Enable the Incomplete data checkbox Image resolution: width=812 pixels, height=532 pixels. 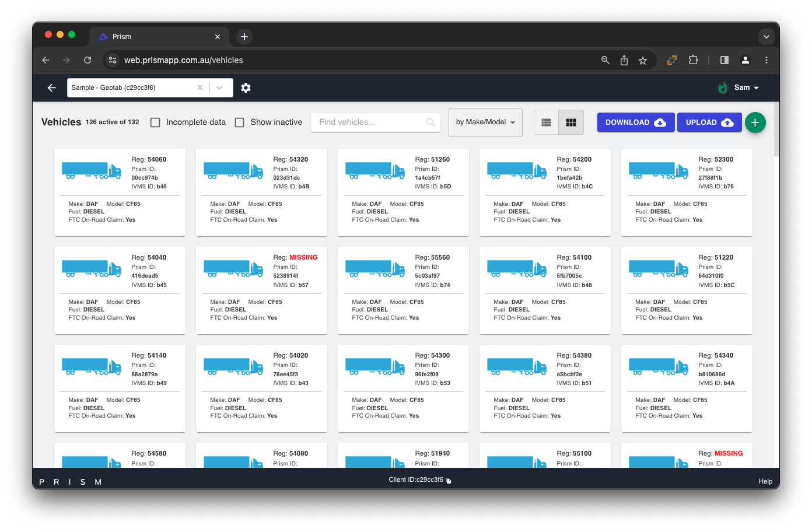[x=155, y=123]
